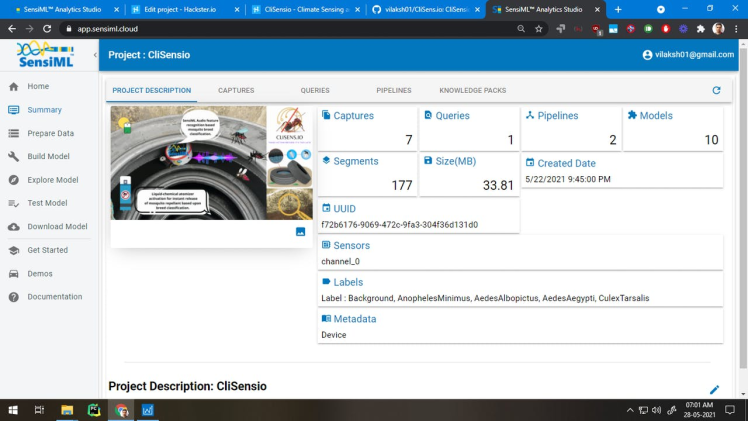
Task: Switch to the Knowledge Packs tab
Action: point(472,90)
